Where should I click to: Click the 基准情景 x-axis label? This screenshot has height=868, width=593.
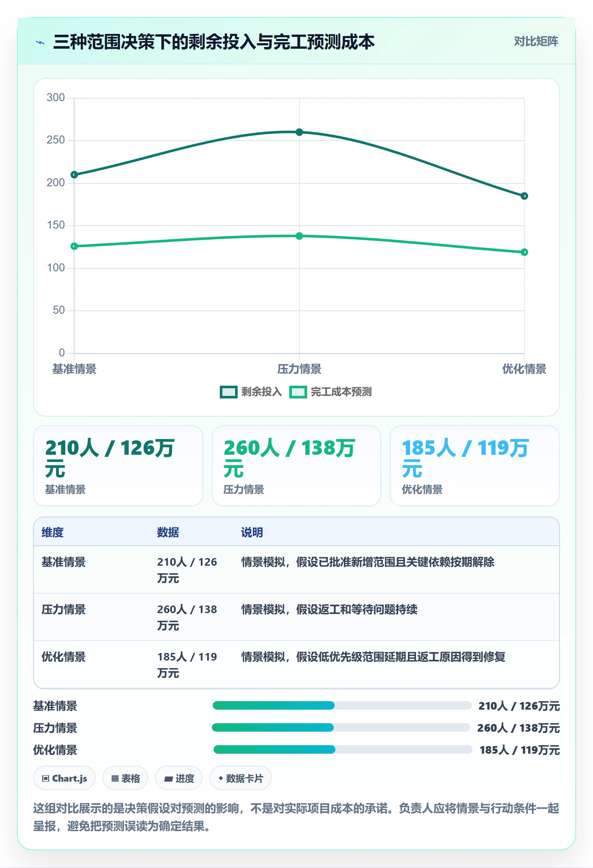click(74, 369)
